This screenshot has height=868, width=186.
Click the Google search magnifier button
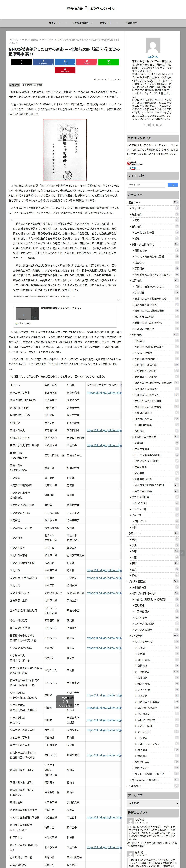coord(173,185)
